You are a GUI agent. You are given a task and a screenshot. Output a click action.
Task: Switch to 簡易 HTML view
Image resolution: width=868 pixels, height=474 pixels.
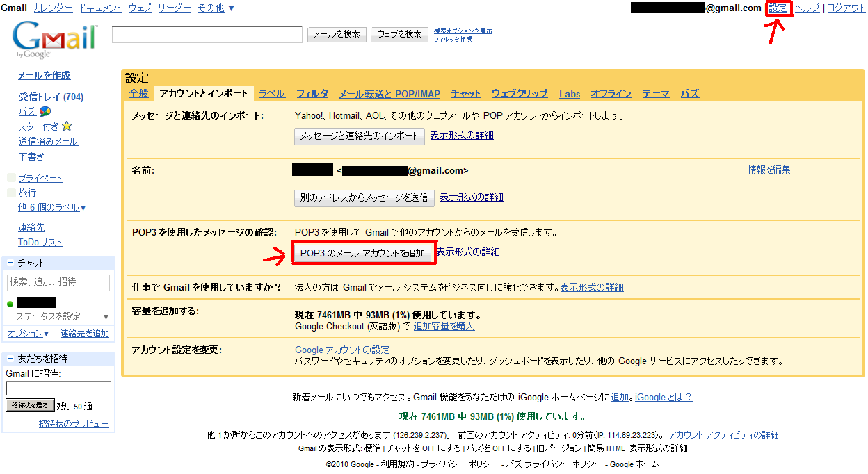tap(606, 448)
